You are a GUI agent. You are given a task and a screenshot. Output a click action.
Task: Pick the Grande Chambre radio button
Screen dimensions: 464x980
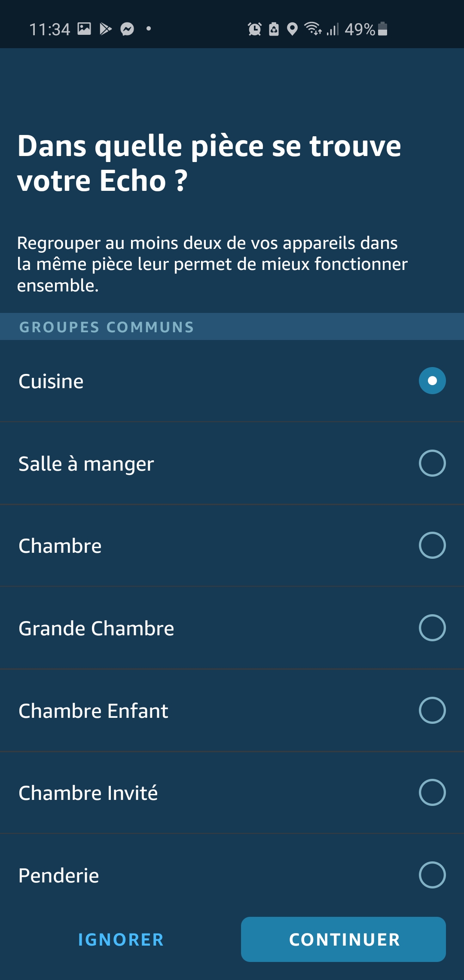pyautogui.click(x=432, y=628)
